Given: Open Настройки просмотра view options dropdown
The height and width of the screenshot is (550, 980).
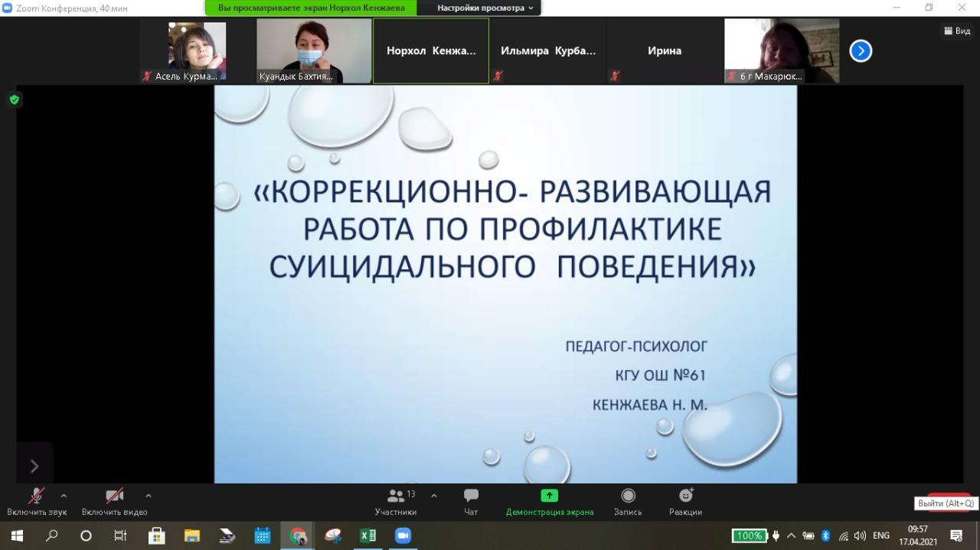Looking at the screenshot, I should [x=485, y=8].
